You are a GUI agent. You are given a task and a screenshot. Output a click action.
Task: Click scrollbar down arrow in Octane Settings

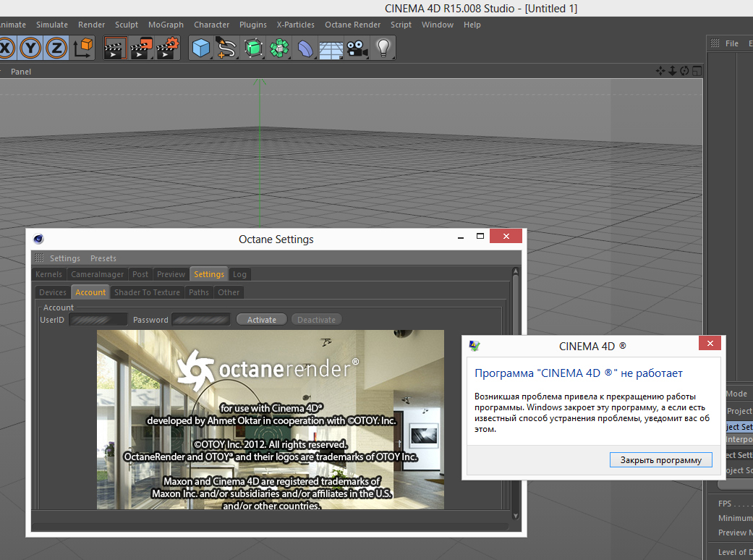pyautogui.click(x=515, y=516)
